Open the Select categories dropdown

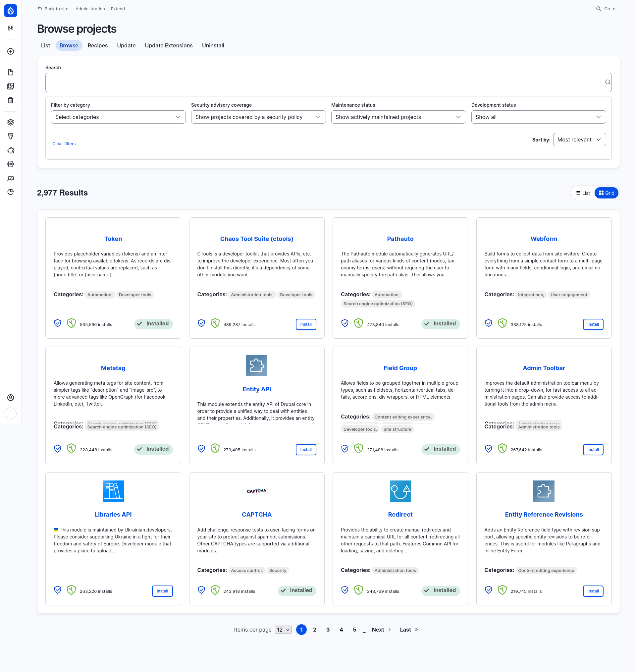118,117
